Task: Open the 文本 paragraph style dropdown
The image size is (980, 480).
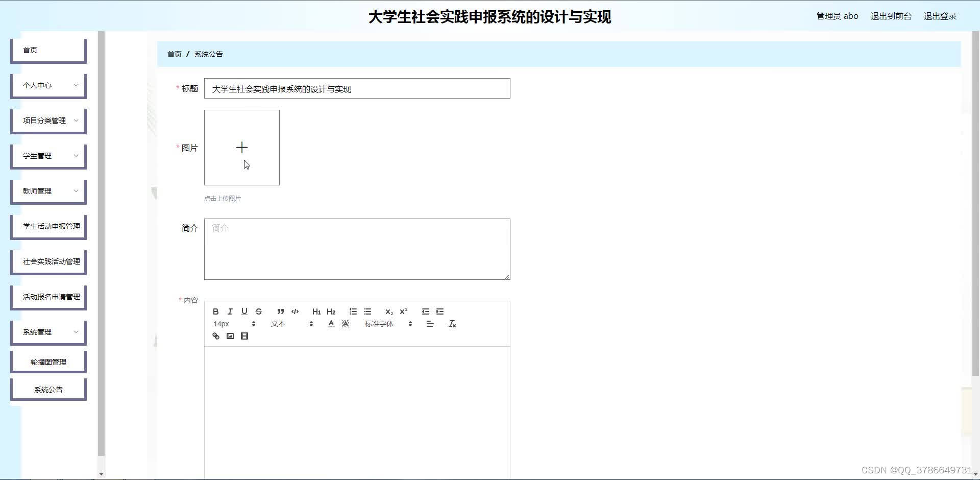Action: [292, 324]
